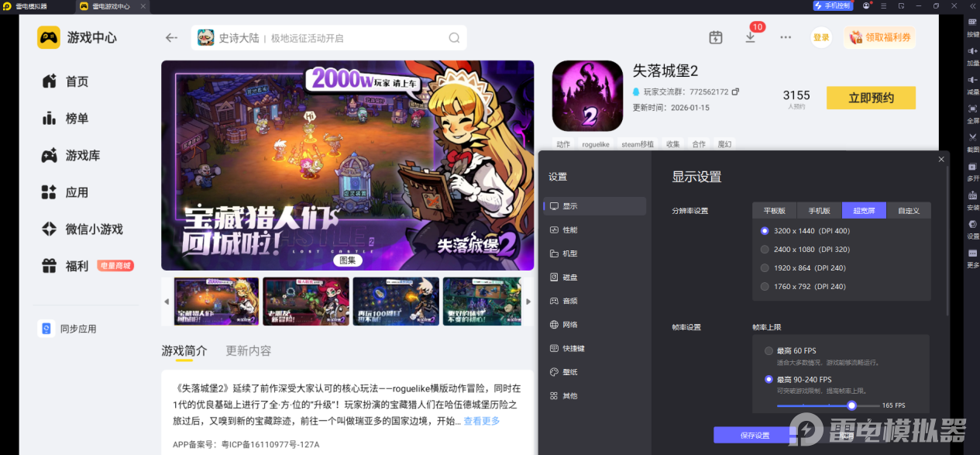Open 性能 settings category
This screenshot has height=455, width=980.
tap(595, 230)
